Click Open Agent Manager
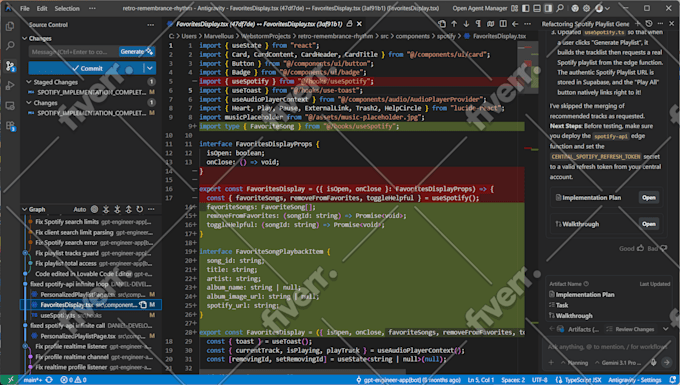Screen dimensions: 680x385 point(480,8)
